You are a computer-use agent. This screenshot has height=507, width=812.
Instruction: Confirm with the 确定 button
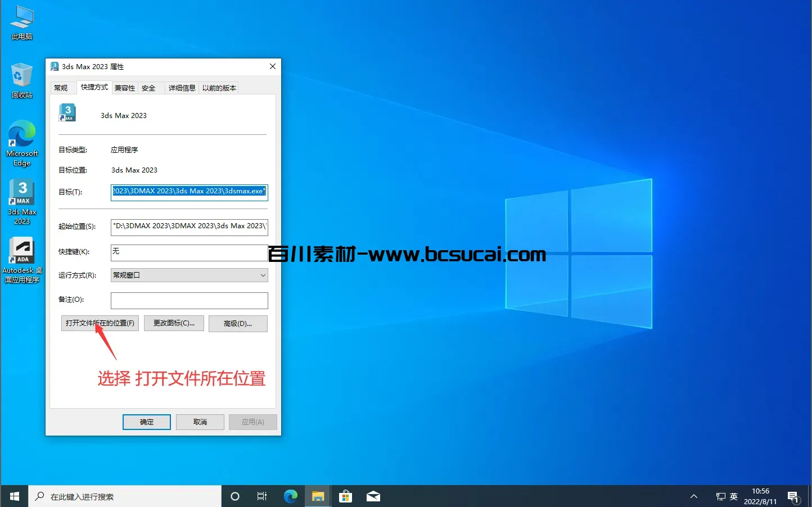147,422
